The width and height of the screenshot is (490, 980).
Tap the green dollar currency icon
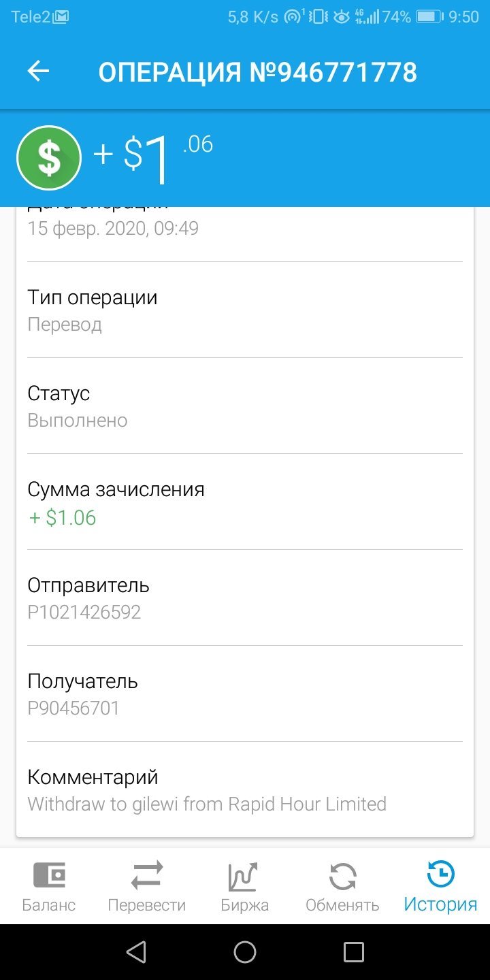tap(49, 158)
